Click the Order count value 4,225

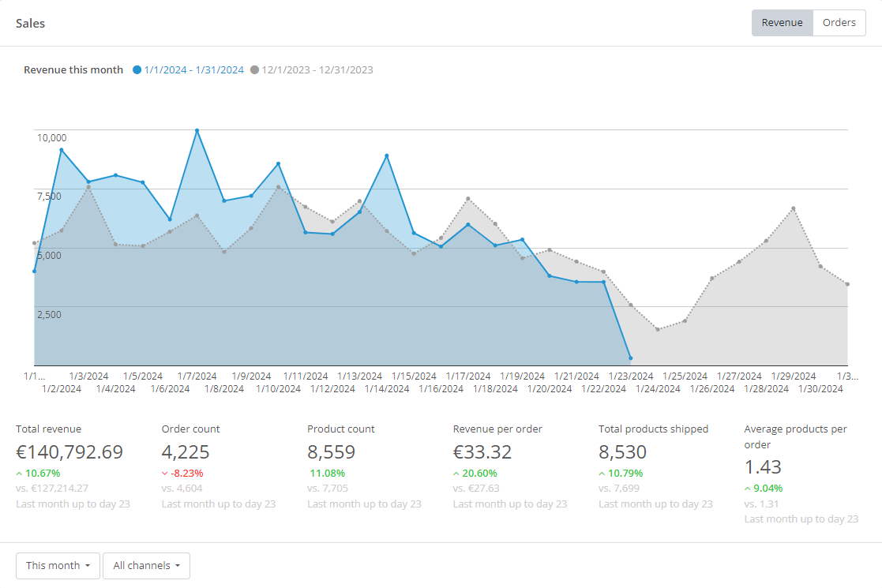pyautogui.click(x=185, y=452)
